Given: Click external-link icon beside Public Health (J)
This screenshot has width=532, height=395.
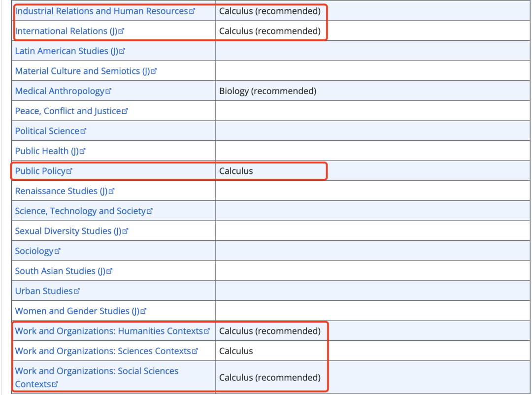Looking at the screenshot, I should tap(82, 152).
